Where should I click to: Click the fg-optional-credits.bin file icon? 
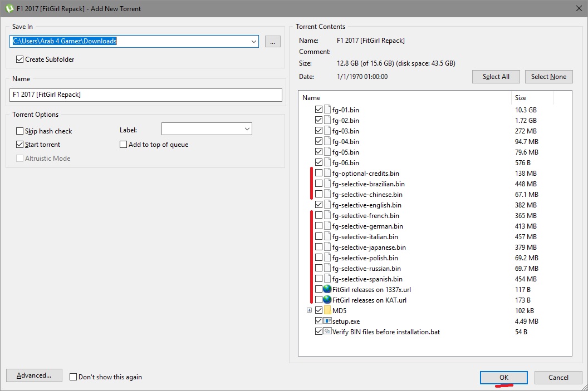pyautogui.click(x=327, y=173)
